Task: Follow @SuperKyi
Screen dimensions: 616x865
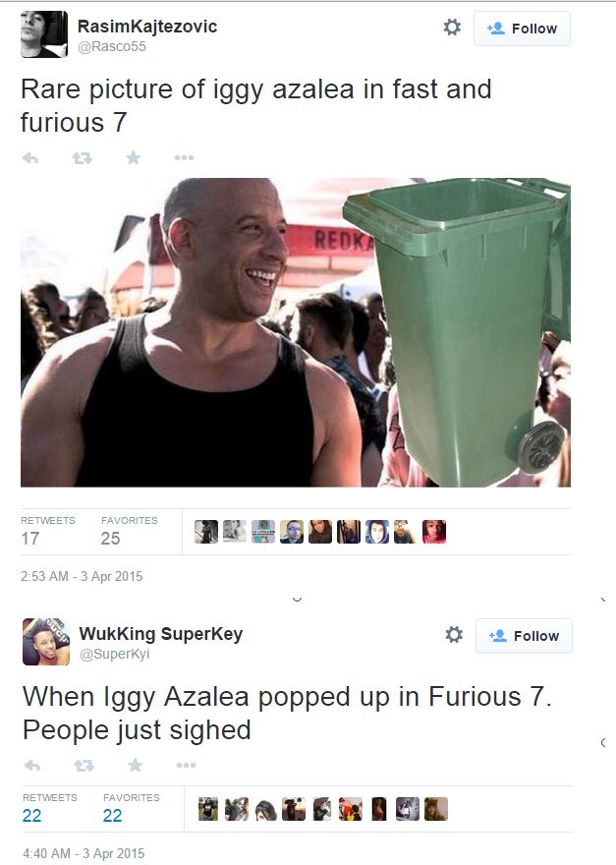Action: click(524, 636)
